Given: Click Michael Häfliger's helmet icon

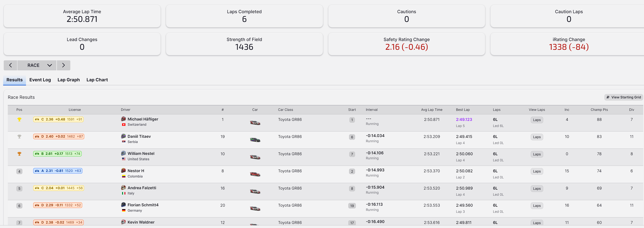Looking at the screenshot, I should click(x=124, y=119).
